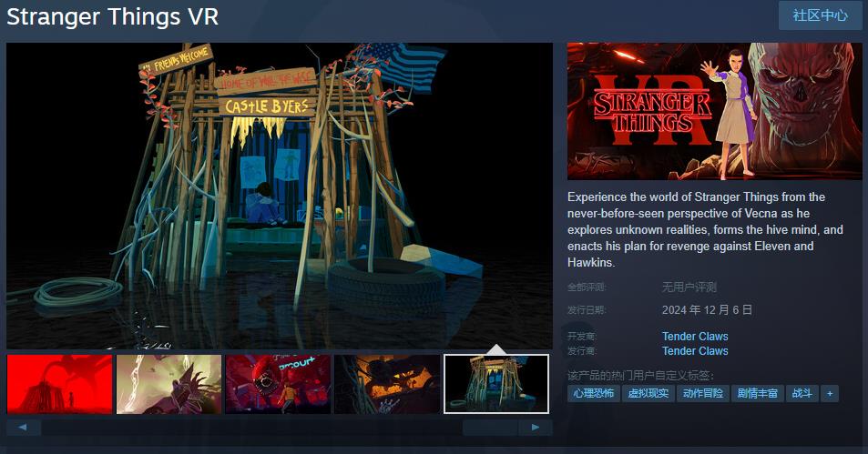The height and width of the screenshot is (454, 868).
Task: Click the 剧情丰富 tag
Action: (758, 393)
